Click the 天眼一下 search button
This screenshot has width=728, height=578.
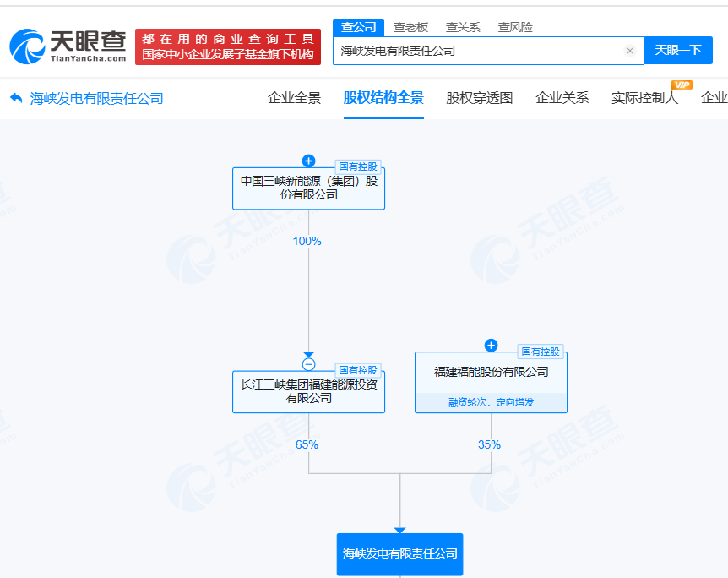(679, 51)
